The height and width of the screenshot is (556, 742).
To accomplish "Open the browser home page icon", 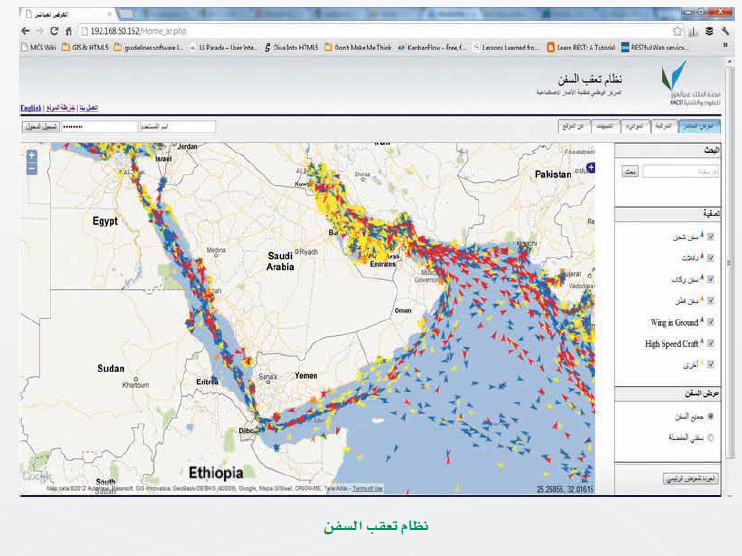I will click(x=69, y=31).
